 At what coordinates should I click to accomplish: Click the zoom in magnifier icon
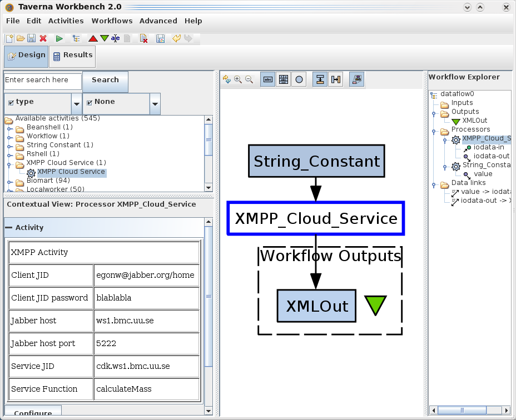(x=238, y=79)
